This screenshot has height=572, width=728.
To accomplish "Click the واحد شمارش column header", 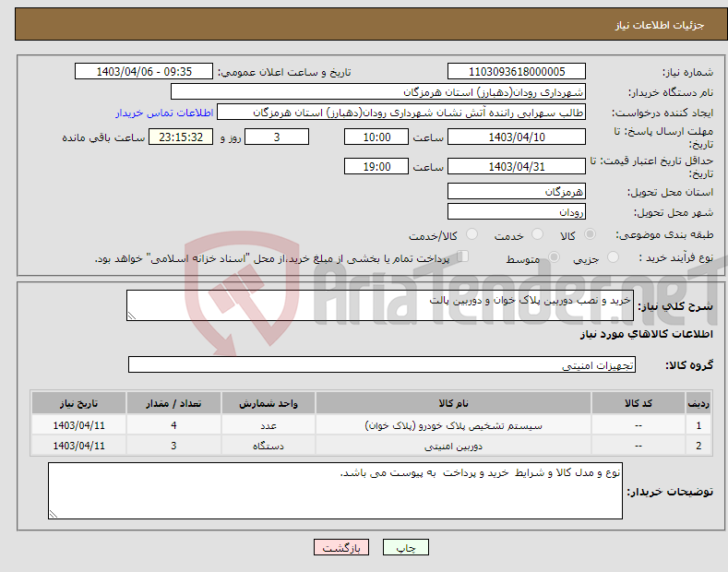I will 269,403.
